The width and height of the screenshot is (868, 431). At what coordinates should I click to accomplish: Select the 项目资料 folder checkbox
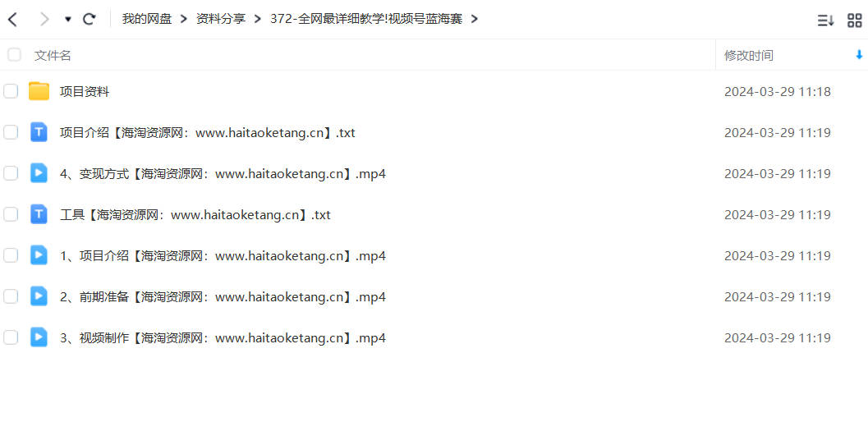pyautogui.click(x=11, y=91)
